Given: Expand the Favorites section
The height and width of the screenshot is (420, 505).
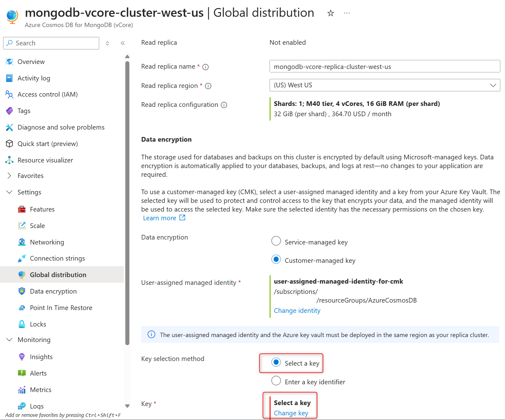Looking at the screenshot, I should pos(9,176).
